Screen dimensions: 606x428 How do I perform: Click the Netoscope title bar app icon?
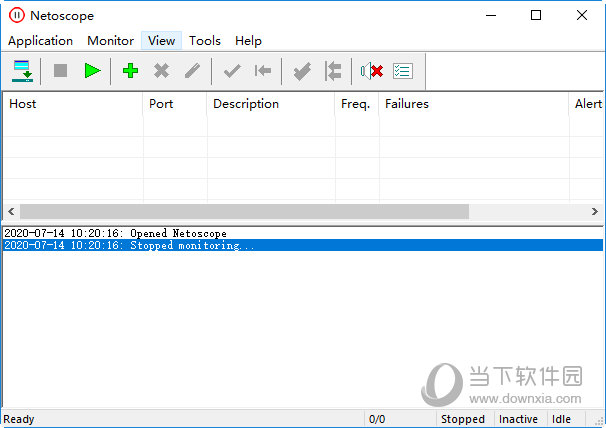(x=17, y=15)
